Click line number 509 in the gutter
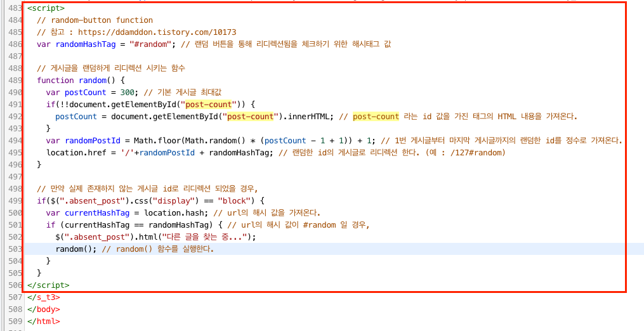This screenshot has width=644, height=331. click(15, 321)
